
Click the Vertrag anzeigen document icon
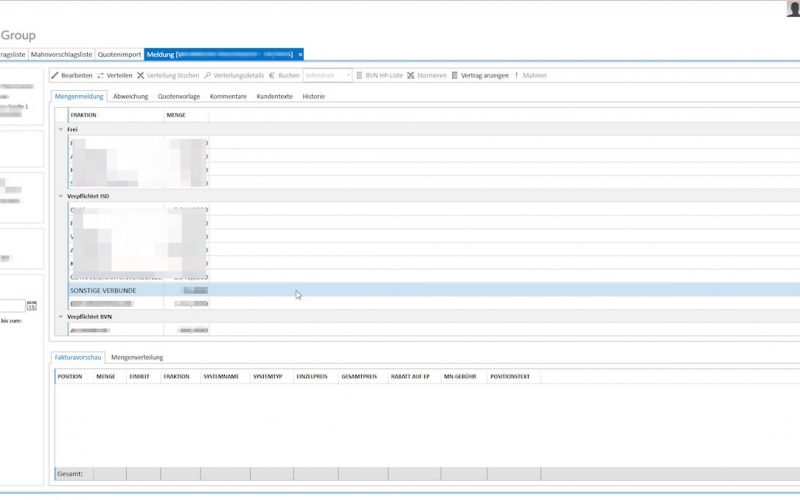click(x=455, y=75)
